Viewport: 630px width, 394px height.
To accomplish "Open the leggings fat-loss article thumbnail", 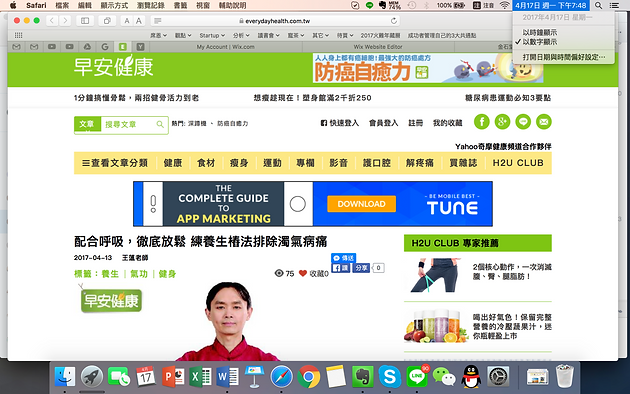I will click(x=436, y=276).
